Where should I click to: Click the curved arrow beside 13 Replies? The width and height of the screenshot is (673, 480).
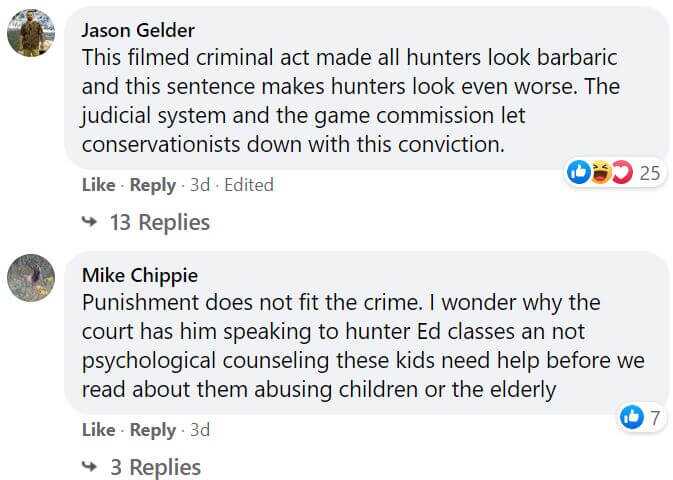91,222
